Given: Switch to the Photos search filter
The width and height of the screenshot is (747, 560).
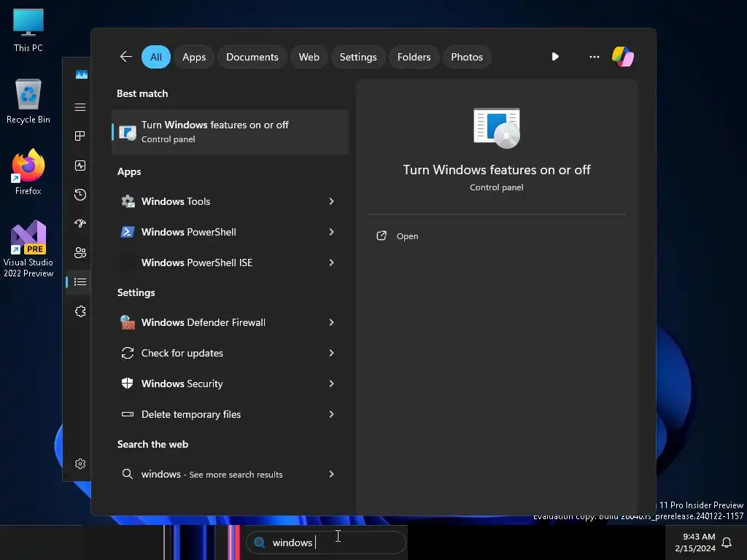Looking at the screenshot, I should coord(466,57).
